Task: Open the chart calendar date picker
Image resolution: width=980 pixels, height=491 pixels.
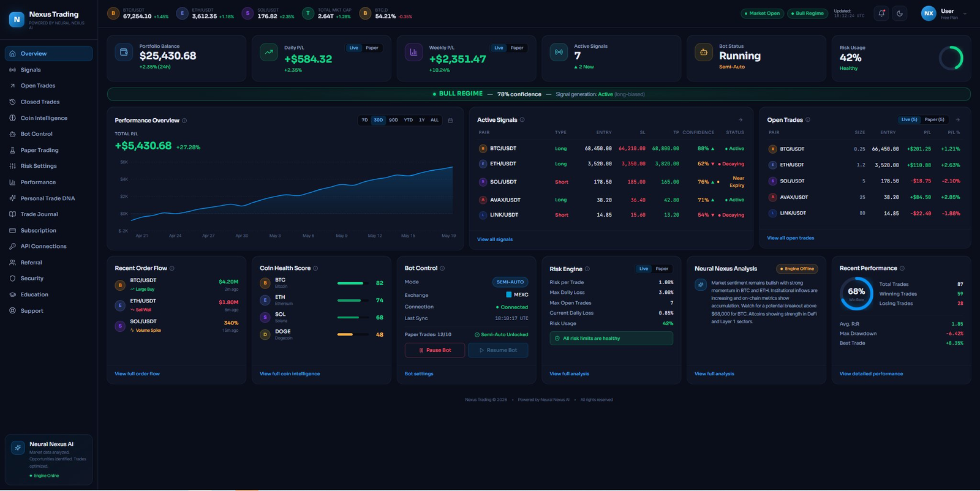Action: (450, 121)
